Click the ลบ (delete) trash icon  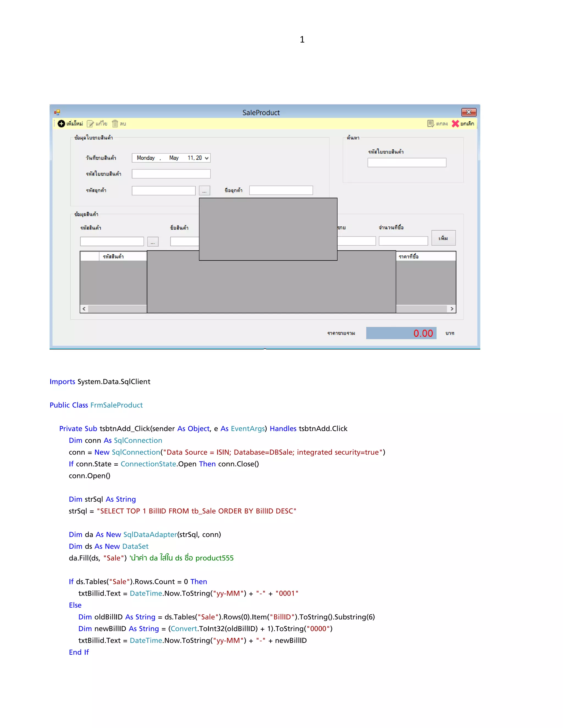pyautogui.click(x=115, y=124)
